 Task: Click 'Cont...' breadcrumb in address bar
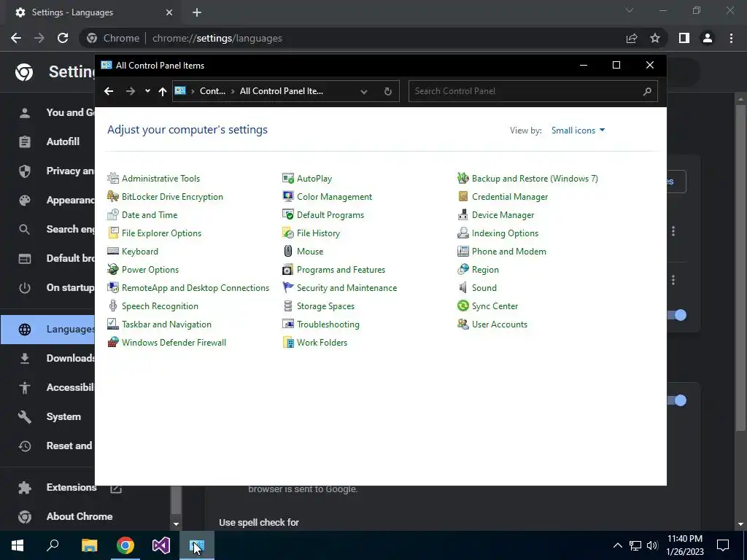pyautogui.click(x=212, y=91)
